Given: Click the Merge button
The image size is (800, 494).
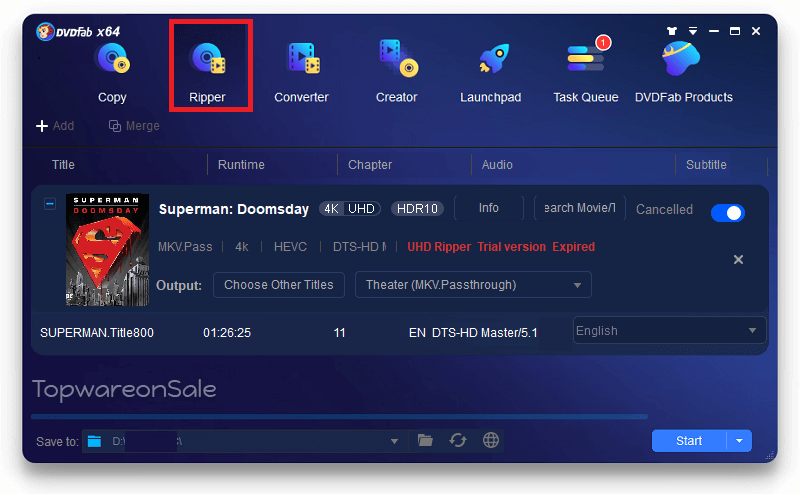Looking at the screenshot, I should [x=134, y=126].
